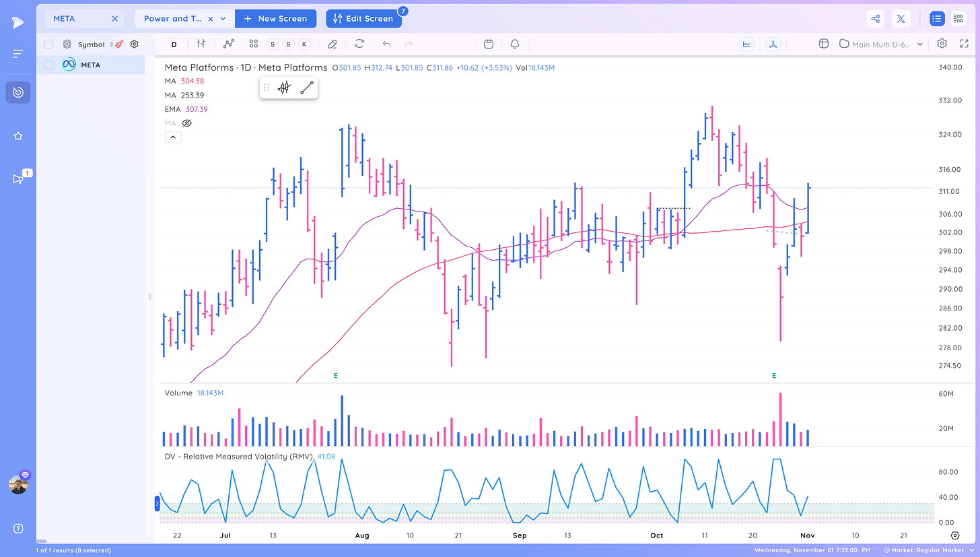Open chart axis settings gear at bottom right
980x557 pixels.
coord(955,535)
